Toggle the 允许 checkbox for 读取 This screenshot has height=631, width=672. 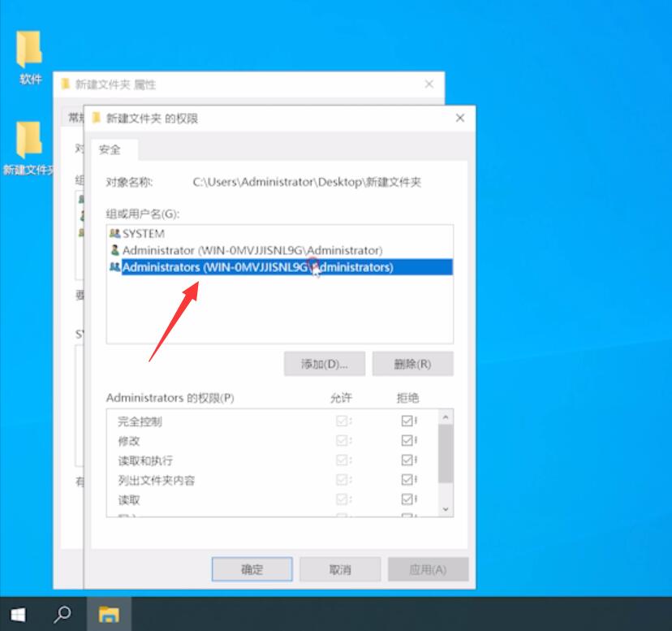pyautogui.click(x=342, y=499)
